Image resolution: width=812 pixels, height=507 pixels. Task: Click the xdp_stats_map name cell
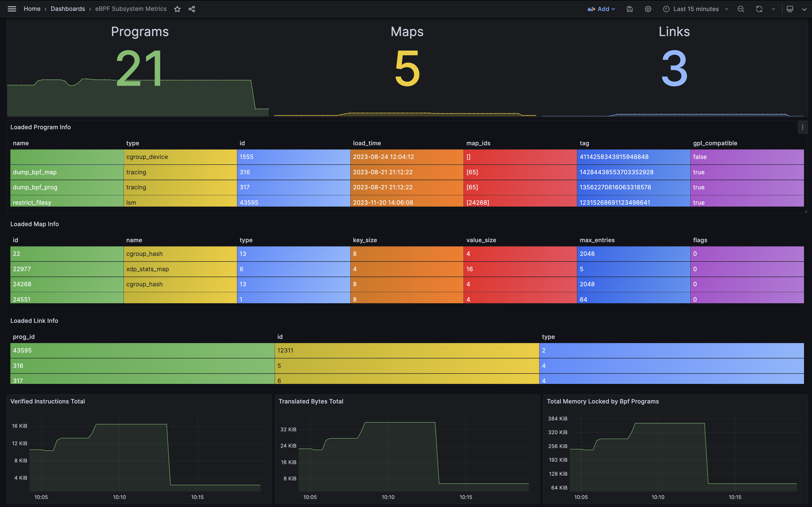click(148, 269)
